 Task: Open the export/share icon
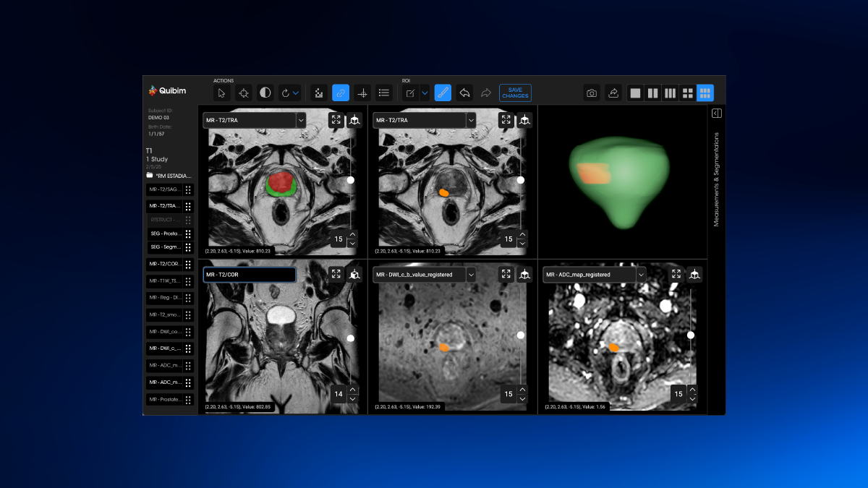613,93
